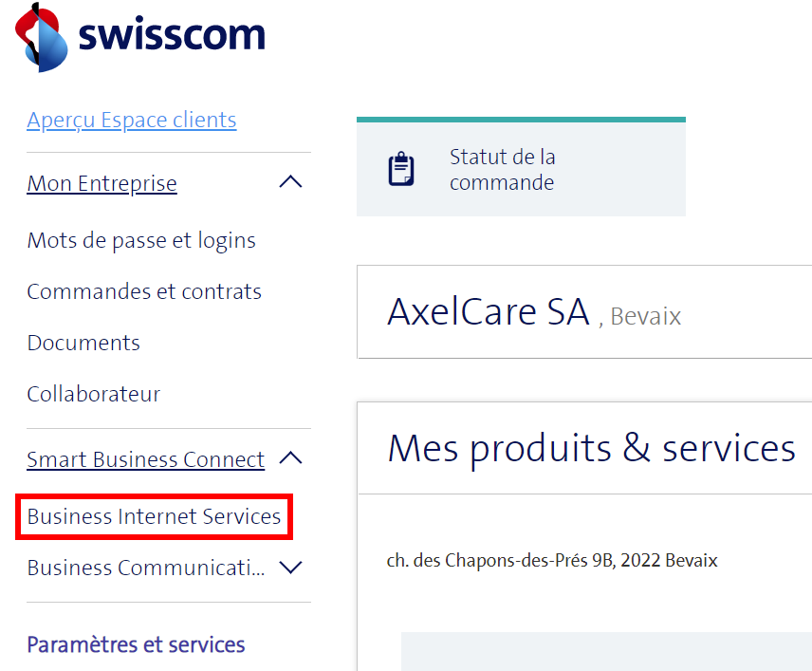The height and width of the screenshot is (671, 812).
Task: Click the clipboard order status icon
Action: click(x=401, y=169)
